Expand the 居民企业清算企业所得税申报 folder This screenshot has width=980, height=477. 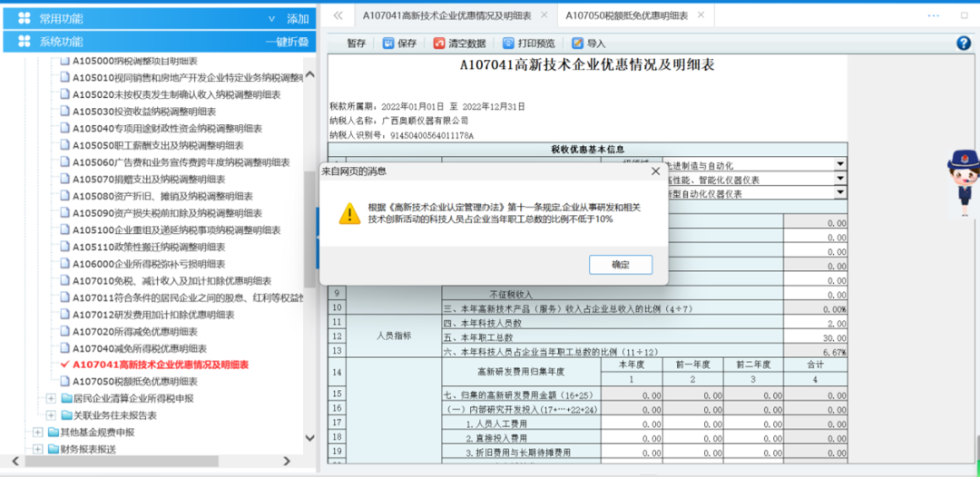coord(52,398)
